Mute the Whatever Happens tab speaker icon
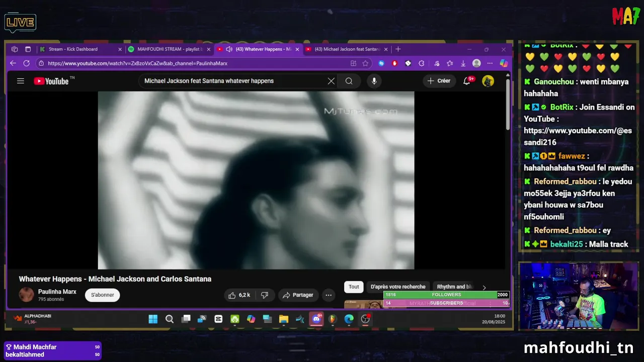This screenshot has width=644, height=362. pyautogui.click(x=229, y=49)
